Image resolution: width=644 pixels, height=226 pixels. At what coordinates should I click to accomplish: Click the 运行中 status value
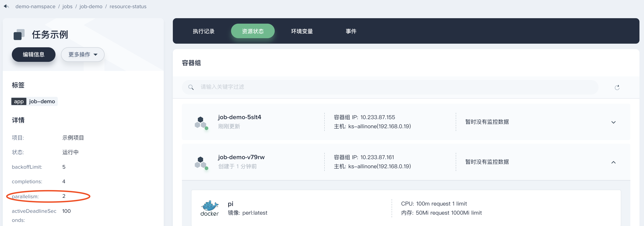coord(70,152)
